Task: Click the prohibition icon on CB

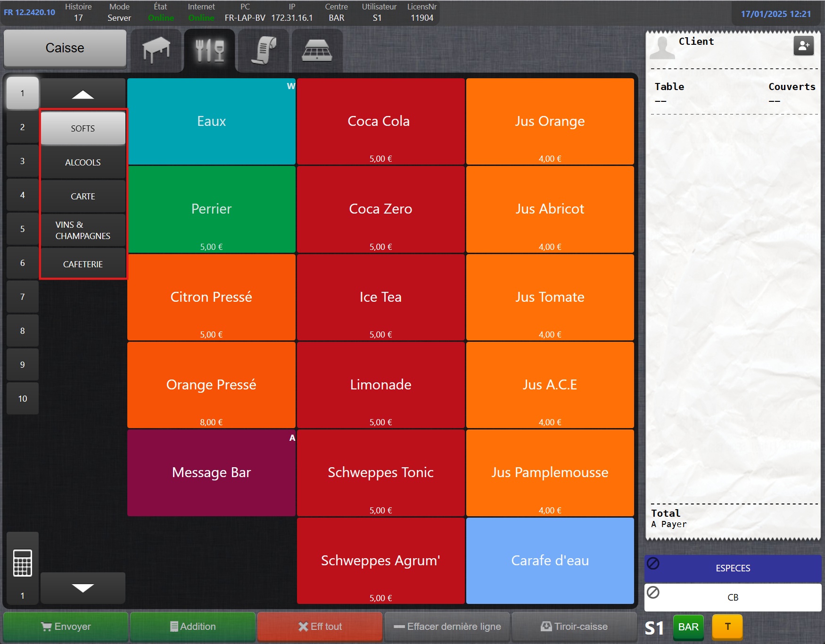Action: tap(653, 592)
